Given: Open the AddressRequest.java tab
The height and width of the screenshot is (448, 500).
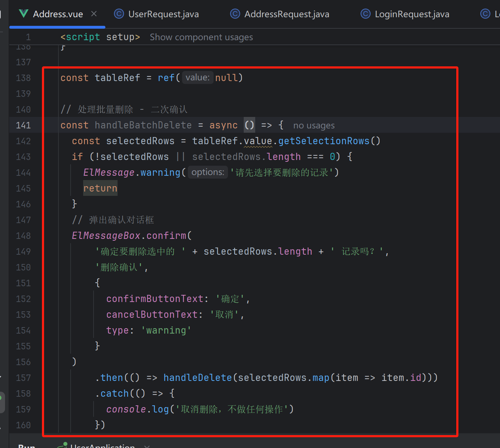Looking at the screenshot, I should point(287,14).
